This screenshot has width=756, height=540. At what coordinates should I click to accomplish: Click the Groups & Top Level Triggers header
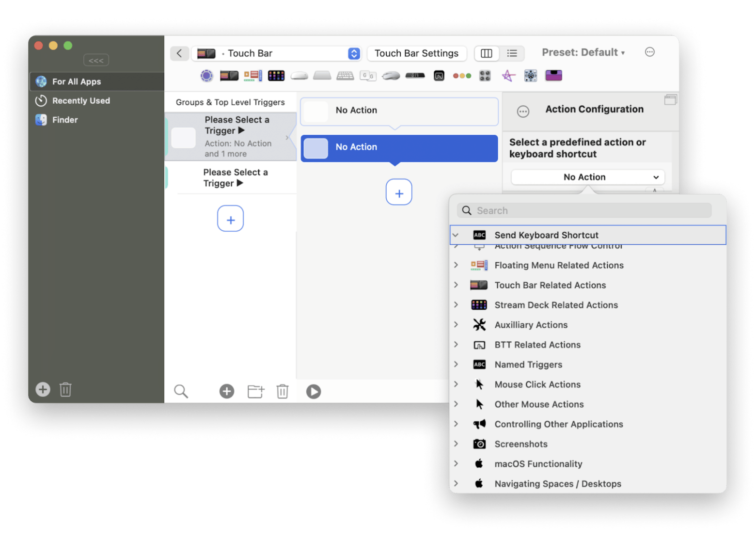230,102
